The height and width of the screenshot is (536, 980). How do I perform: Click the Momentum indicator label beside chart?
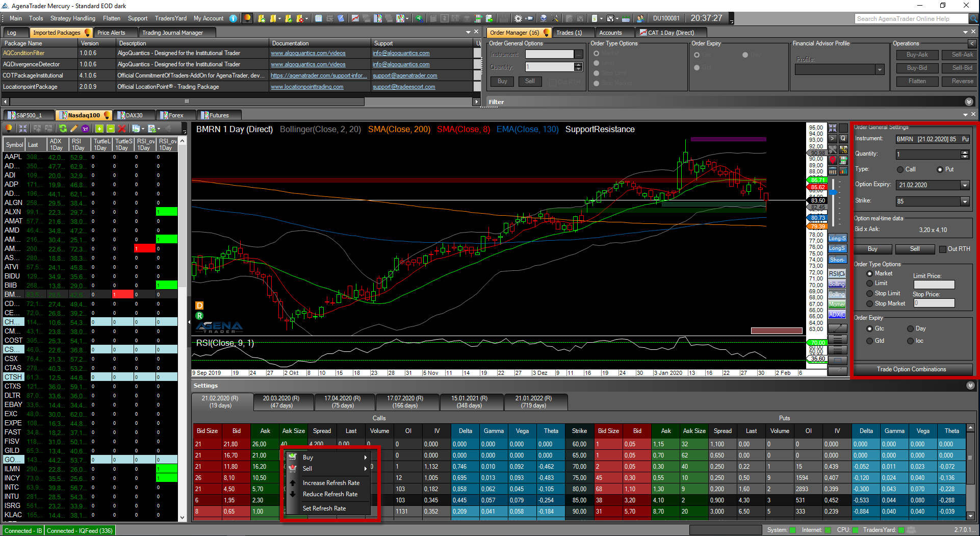click(x=837, y=304)
